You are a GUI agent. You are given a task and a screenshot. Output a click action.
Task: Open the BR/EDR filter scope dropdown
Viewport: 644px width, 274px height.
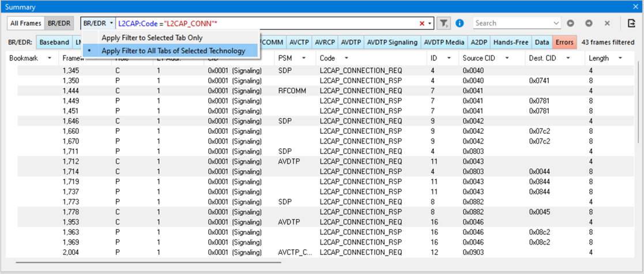pyautogui.click(x=98, y=24)
